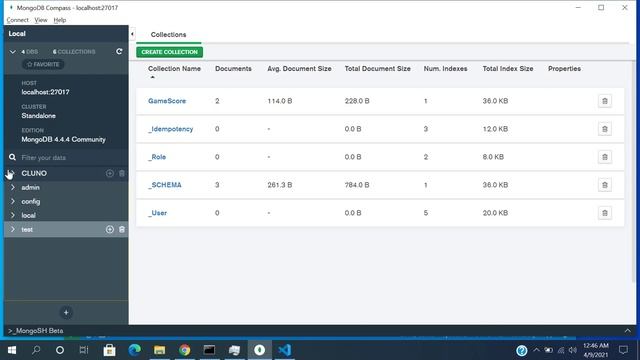Screen dimensions: 640x360
Task: Show hidden system tray icons
Action: pyautogui.click(x=536, y=350)
